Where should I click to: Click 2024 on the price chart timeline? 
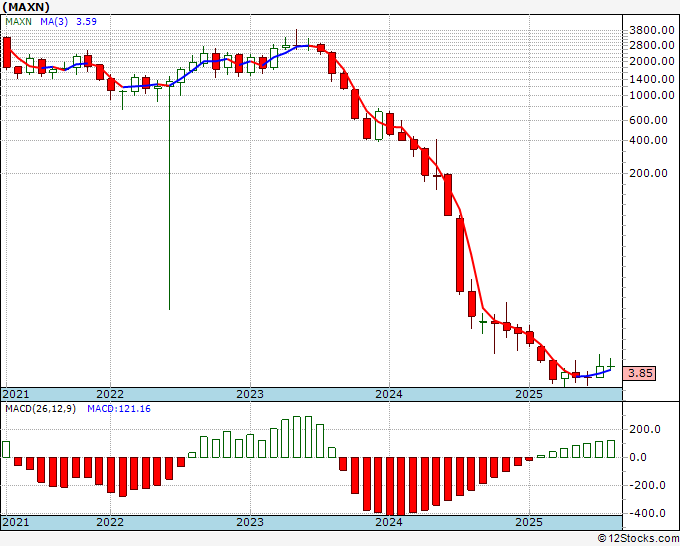pyautogui.click(x=389, y=394)
